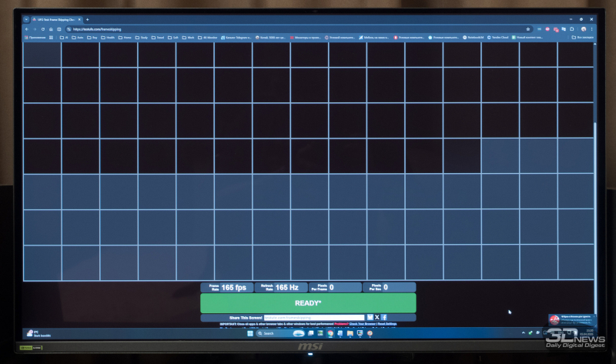This screenshot has width=616, height=364.
Task: Click the Home icon in browser toolbar
Action: tap(51, 29)
